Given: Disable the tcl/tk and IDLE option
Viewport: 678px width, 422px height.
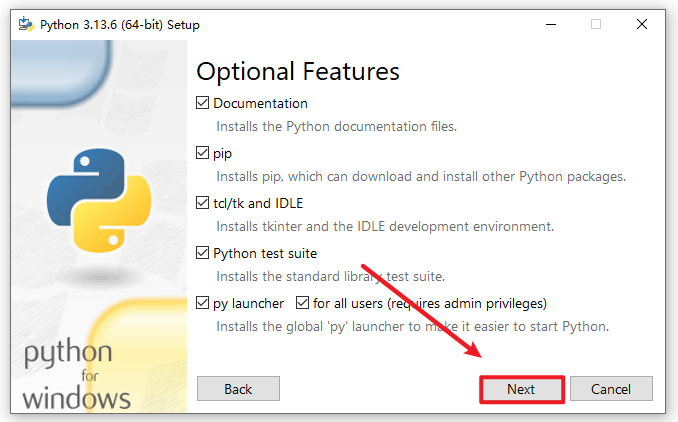Looking at the screenshot, I should click(x=204, y=203).
